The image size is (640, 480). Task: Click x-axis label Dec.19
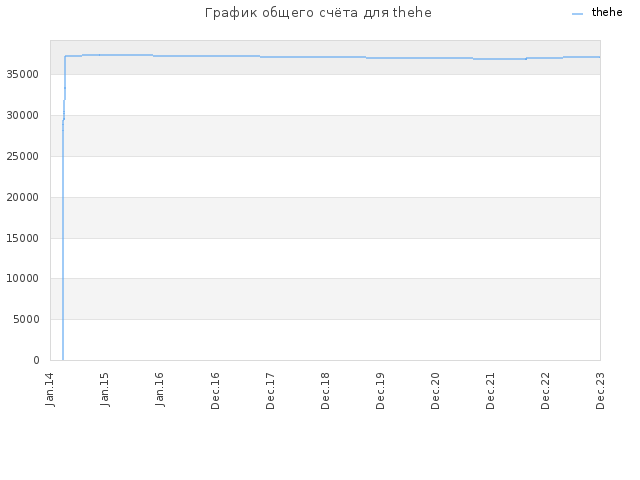[x=380, y=391]
